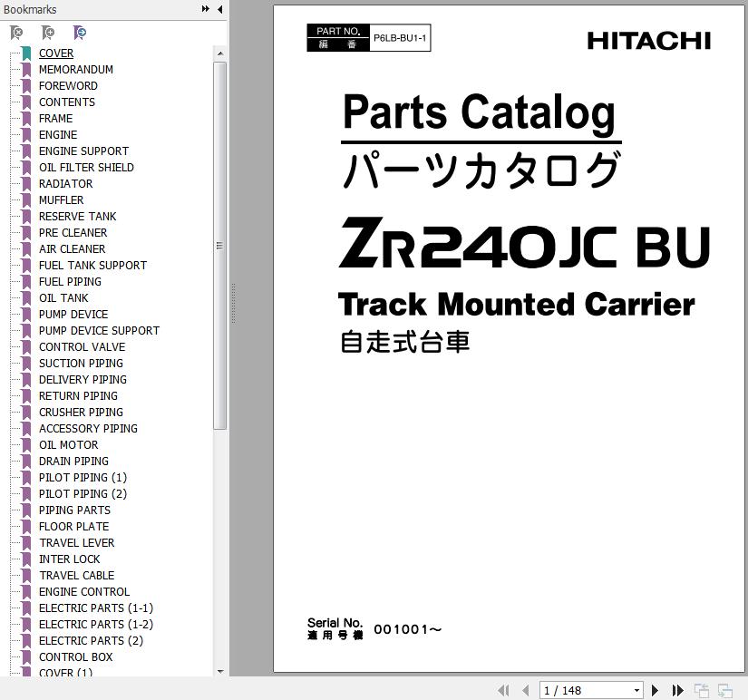Open the OIL FILTER SHIELD bookmark
This screenshot has width=748, height=700.
[86, 168]
